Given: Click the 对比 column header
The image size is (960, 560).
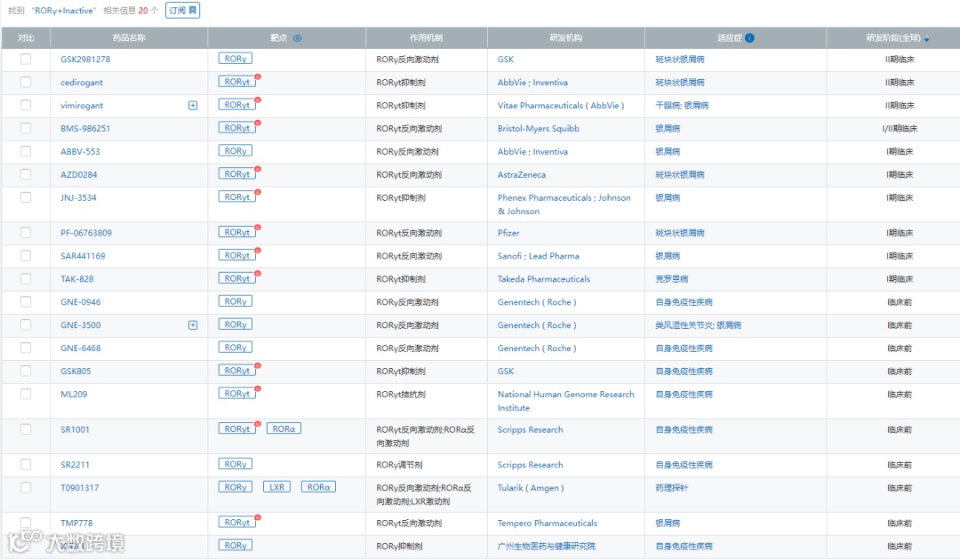Looking at the screenshot, I should tap(26, 38).
